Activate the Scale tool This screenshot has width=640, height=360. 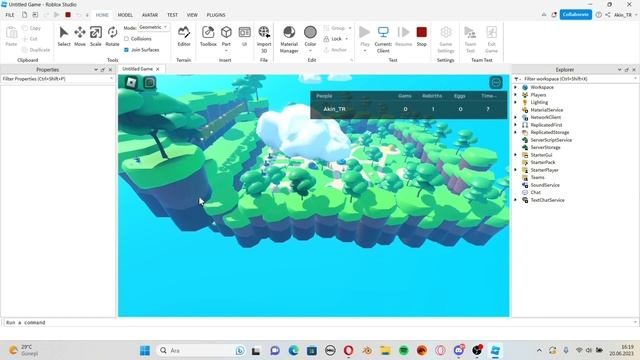click(x=96, y=36)
